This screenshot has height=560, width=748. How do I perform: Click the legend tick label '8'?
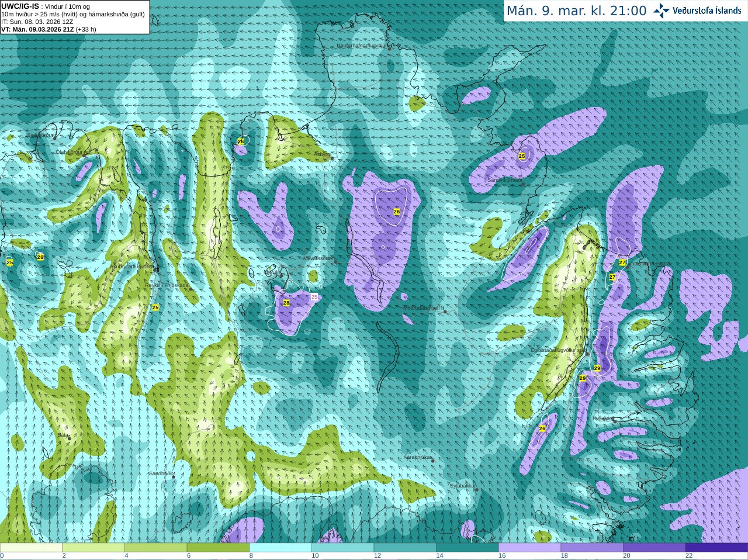coord(251,556)
